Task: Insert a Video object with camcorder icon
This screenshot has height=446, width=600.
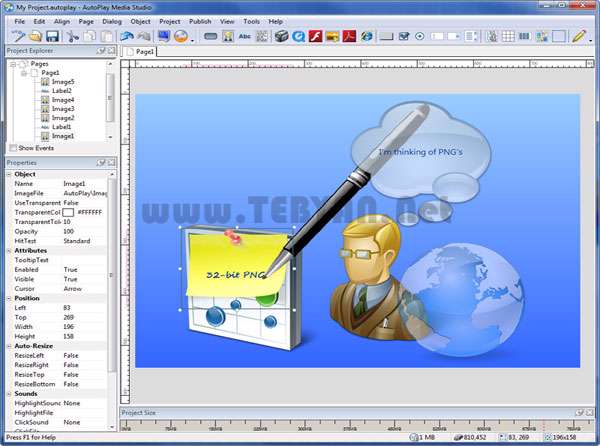Action: point(282,36)
